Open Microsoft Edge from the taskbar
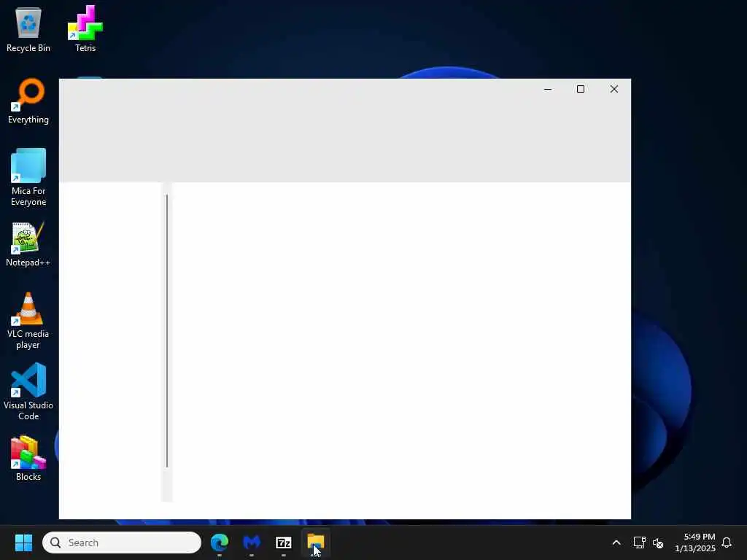The width and height of the screenshot is (747, 560). click(220, 542)
